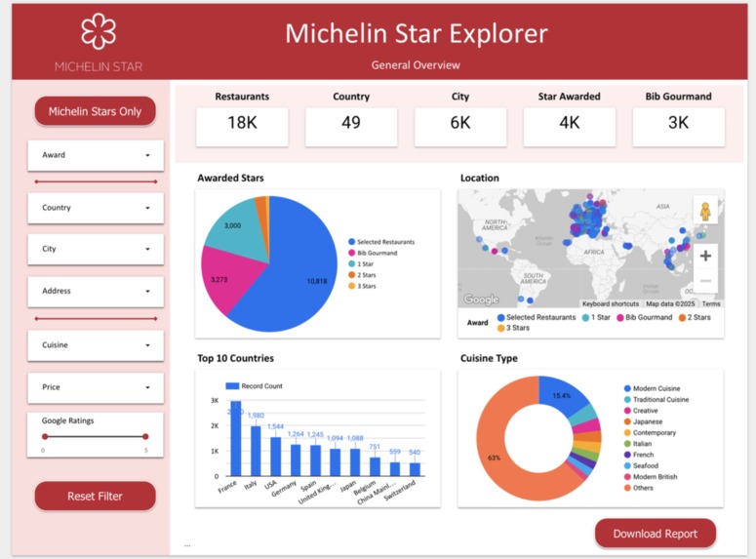Click Modern Cuisine legend entry

point(652,388)
